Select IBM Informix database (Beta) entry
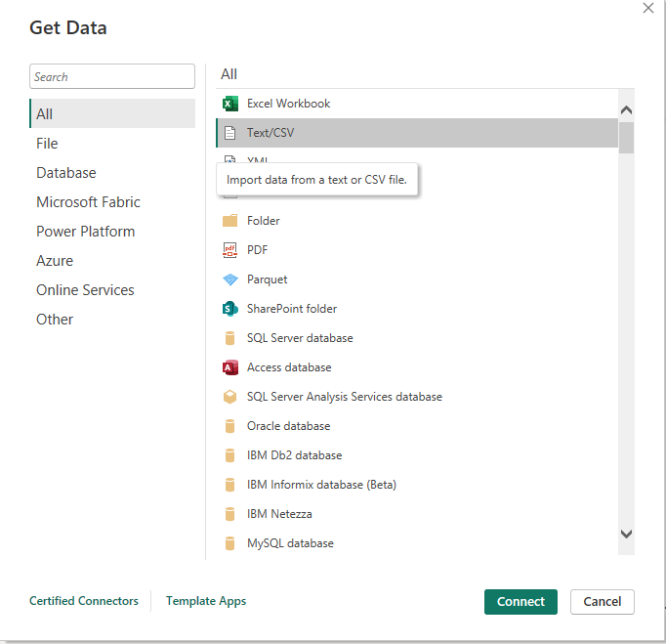The width and height of the screenshot is (666, 644). (417, 485)
